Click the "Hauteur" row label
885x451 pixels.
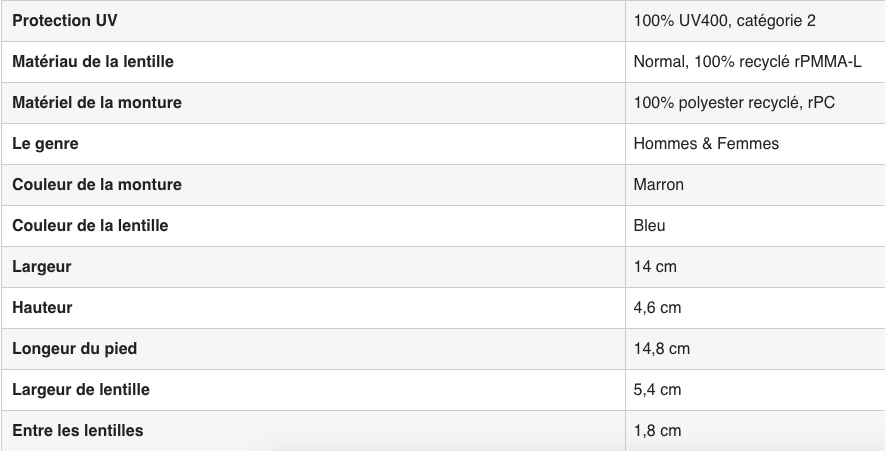coord(42,308)
